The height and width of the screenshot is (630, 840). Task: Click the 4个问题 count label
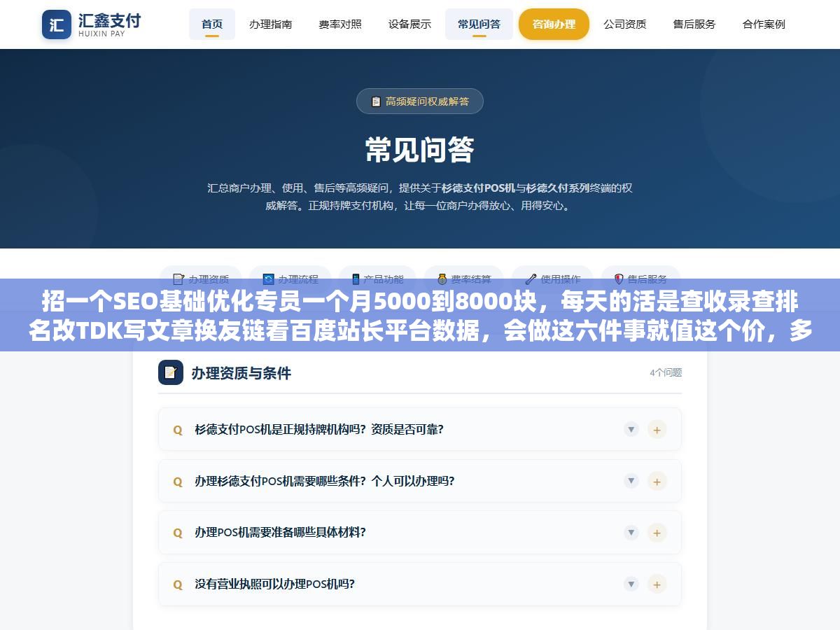click(x=666, y=372)
